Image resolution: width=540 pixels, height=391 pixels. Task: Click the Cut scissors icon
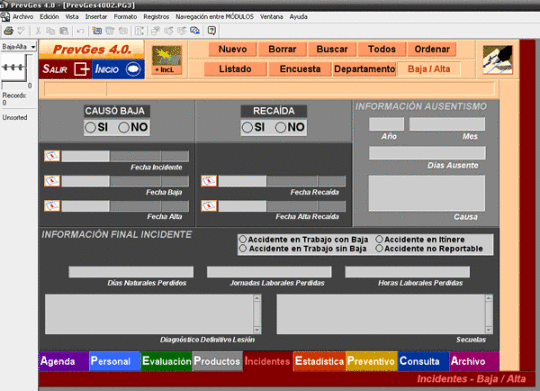(38, 31)
